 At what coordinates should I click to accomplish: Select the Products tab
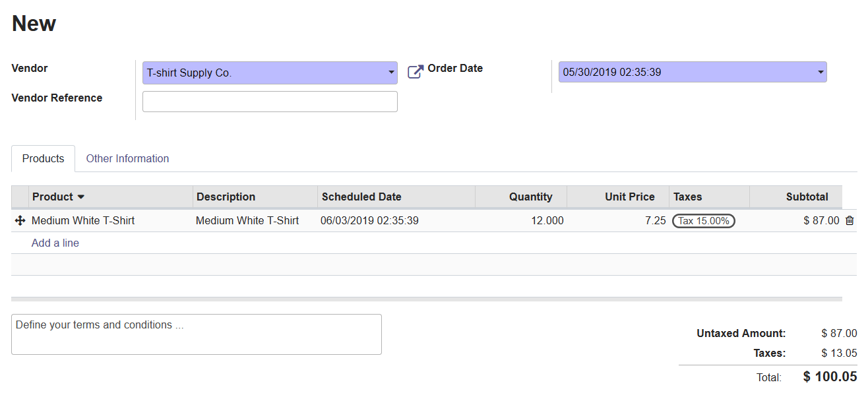point(43,159)
